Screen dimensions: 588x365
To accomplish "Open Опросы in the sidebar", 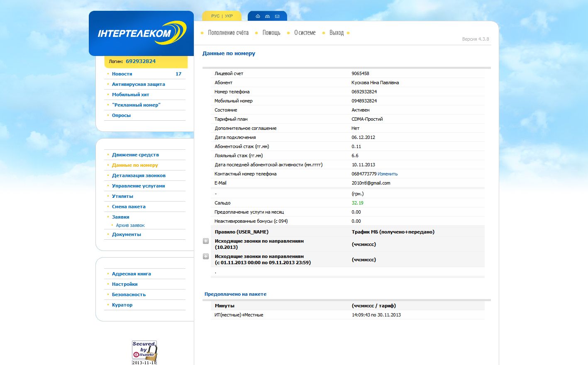I will [x=121, y=115].
